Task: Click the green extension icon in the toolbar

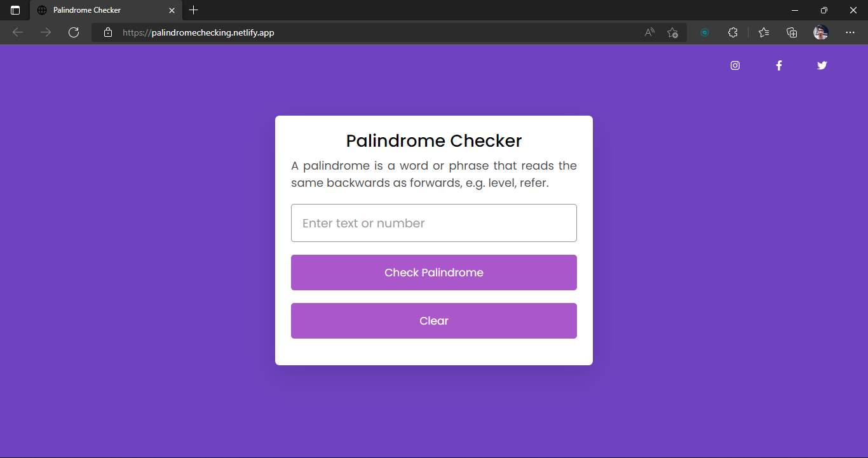Action: pyautogui.click(x=705, y=32)
